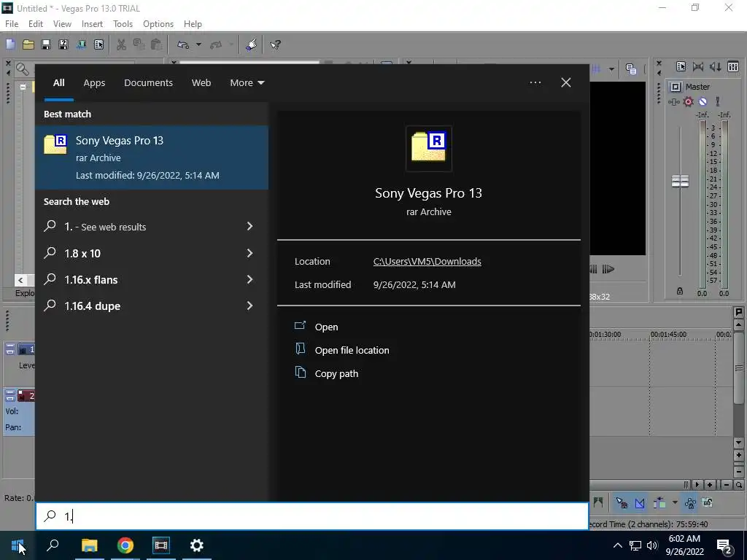Click the Master bus square icon
Screen dimensions: 747x560
676,87
